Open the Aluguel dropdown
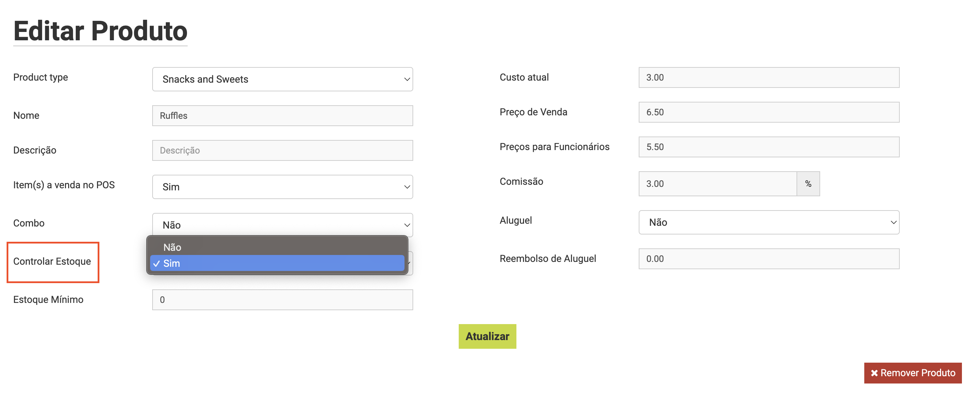The width and height of the screenshot is (980, 396). (x=769, y=222)
